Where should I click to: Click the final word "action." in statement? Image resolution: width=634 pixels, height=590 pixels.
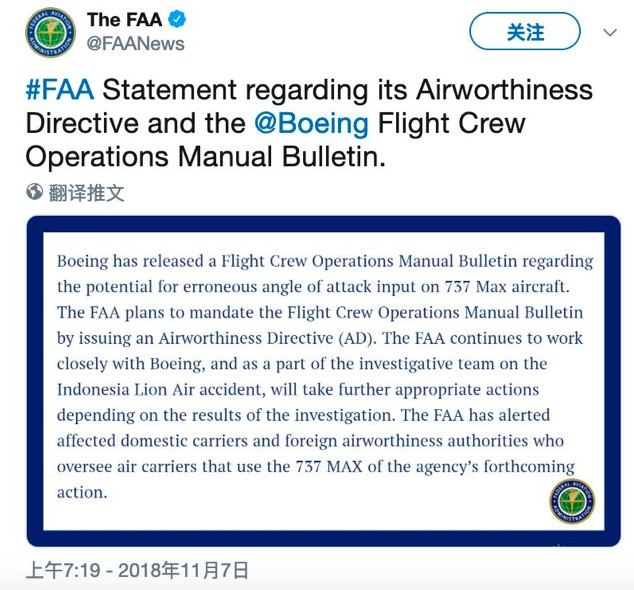pos(81,492)
